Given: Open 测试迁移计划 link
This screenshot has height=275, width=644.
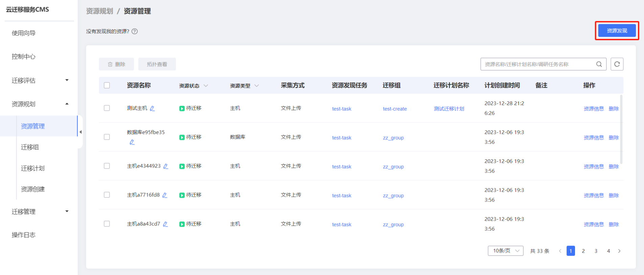Looking at the screenshot, I should [x=449, y=109].
